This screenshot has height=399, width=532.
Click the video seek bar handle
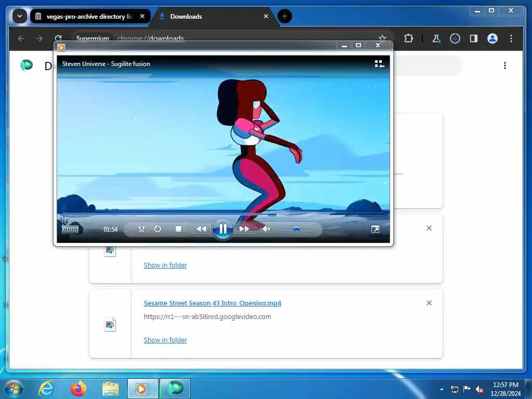click(272, 215)
